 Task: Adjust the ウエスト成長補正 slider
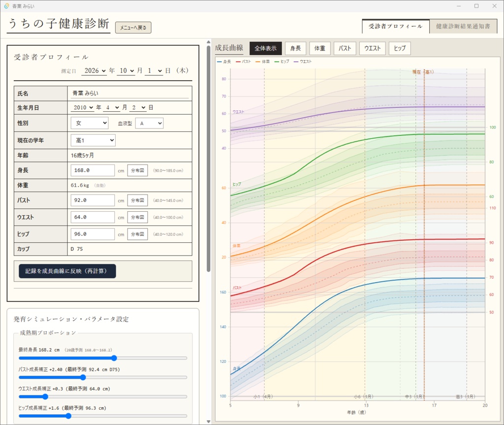pyautogui.click(x=103, y=397)
